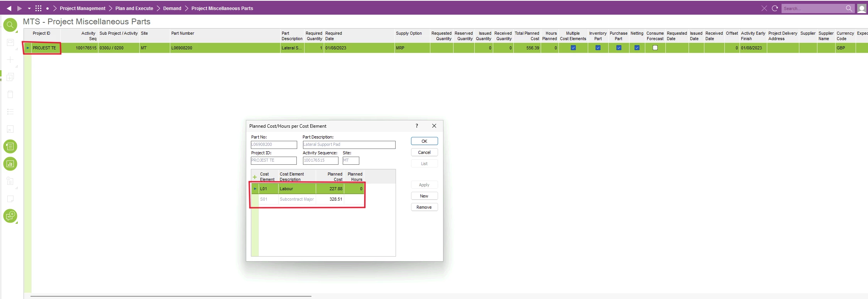
Task: Select the S01 Subcontract Major row
Action: 308,199
